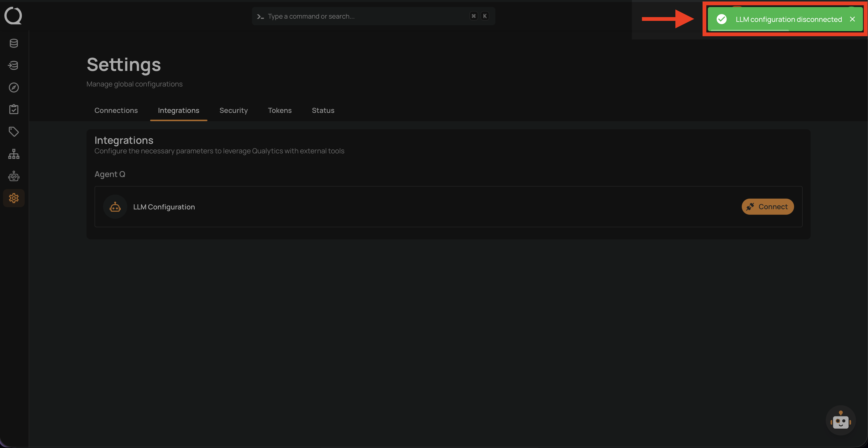
Task: Open the Checks clipboard icon
Action: 14,109
